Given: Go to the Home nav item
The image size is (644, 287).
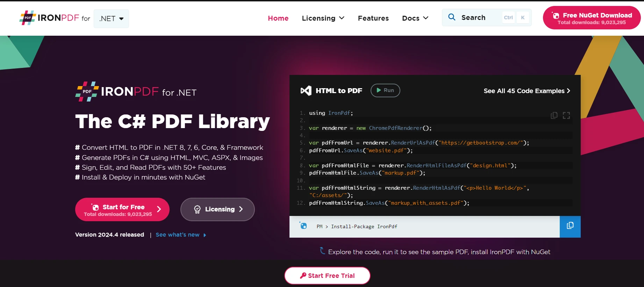Looking at the screenshot, I should pyautogui.click(x=278, y=18).
